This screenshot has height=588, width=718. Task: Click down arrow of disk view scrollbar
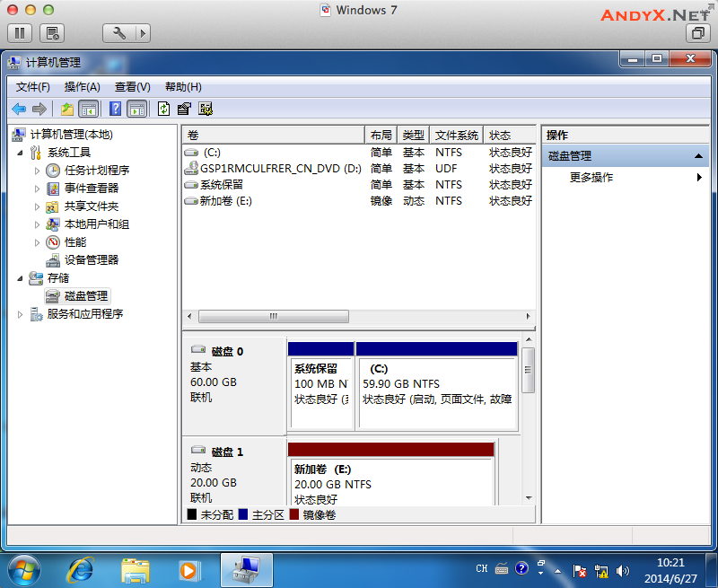529,498
